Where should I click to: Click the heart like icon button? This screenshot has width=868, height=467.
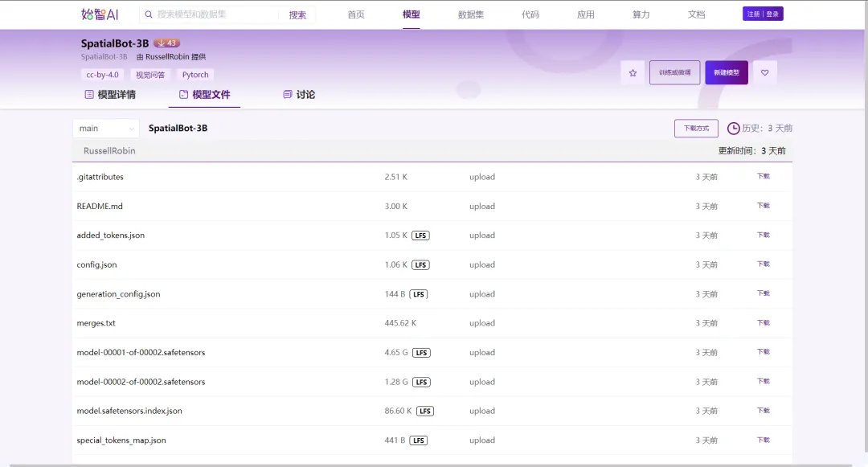click(764, 72)
